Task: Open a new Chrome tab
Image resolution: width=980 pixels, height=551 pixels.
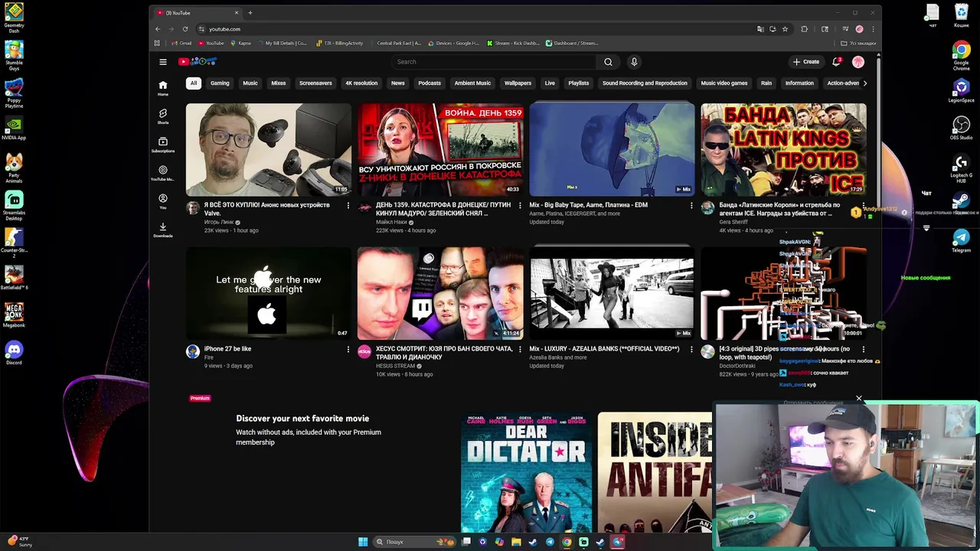Action: [250, 13]
